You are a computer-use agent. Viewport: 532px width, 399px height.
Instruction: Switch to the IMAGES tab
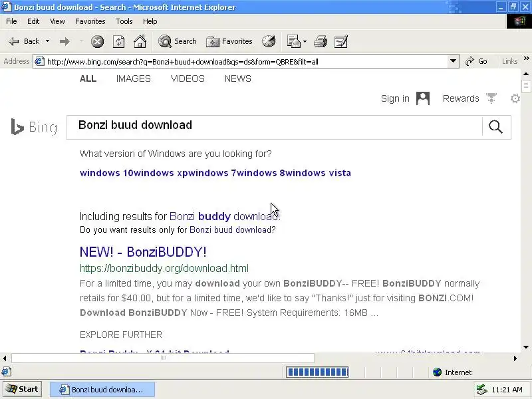click(134, 78)
